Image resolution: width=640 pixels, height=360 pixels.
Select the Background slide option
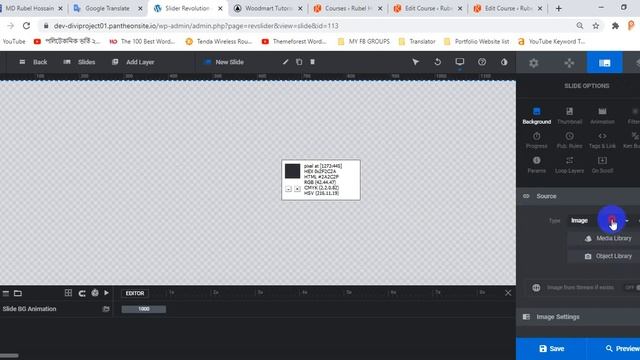tap(537, 116)
